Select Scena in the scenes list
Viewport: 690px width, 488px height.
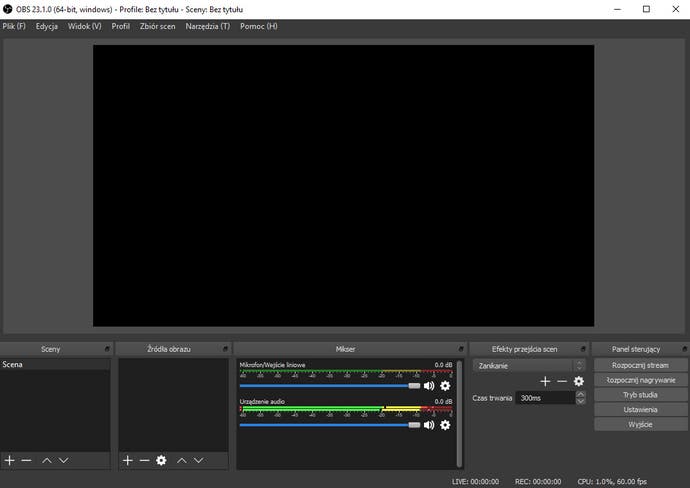[55, 364]
